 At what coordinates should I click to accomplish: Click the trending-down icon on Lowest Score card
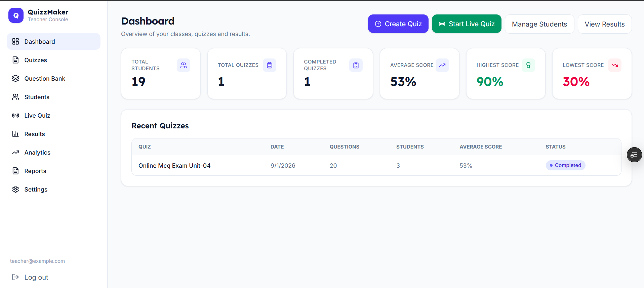615,65
